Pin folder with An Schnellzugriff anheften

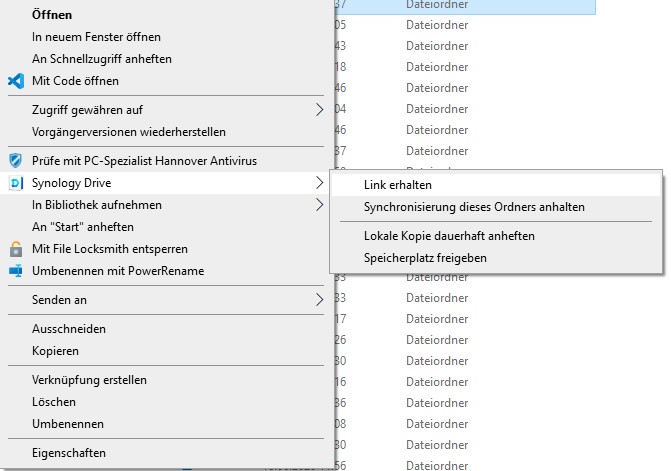(101, 59)
